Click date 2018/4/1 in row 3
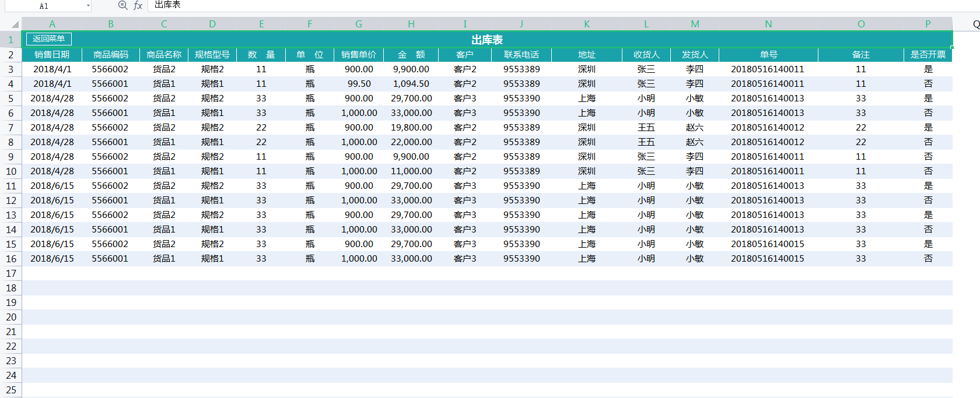The image size is (980, 398). coord(52,69)
